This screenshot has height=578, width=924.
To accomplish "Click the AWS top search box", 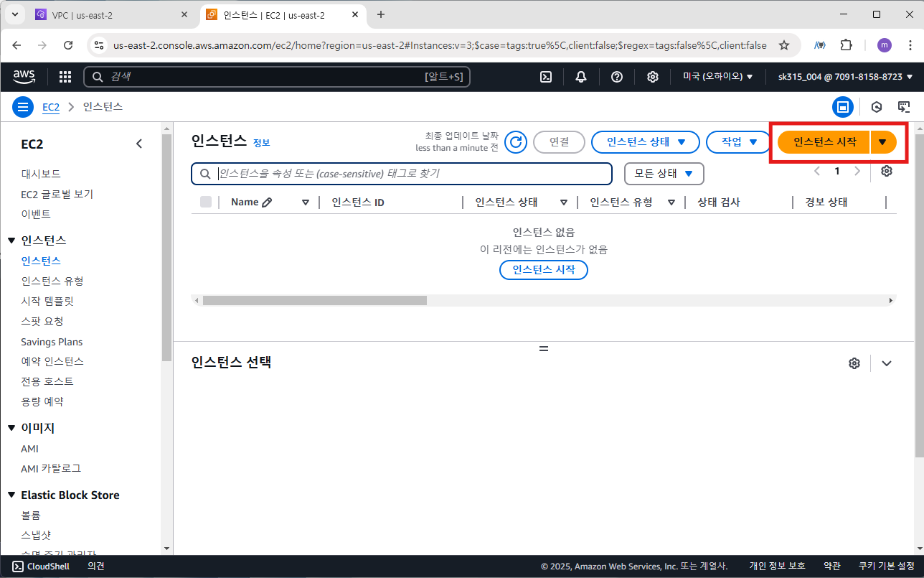I will pyautogui.click(x=277, y=77).
